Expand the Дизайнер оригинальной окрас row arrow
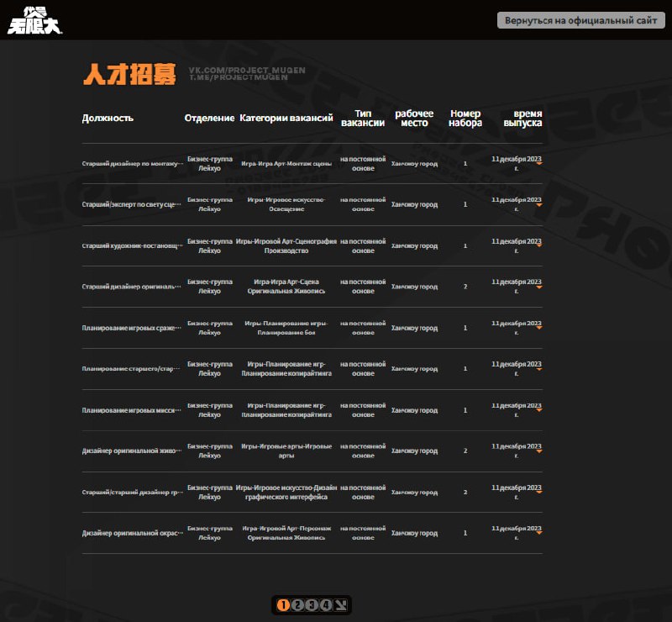Image resolution: width=672 pixels, height=622 pixels. 539,533
